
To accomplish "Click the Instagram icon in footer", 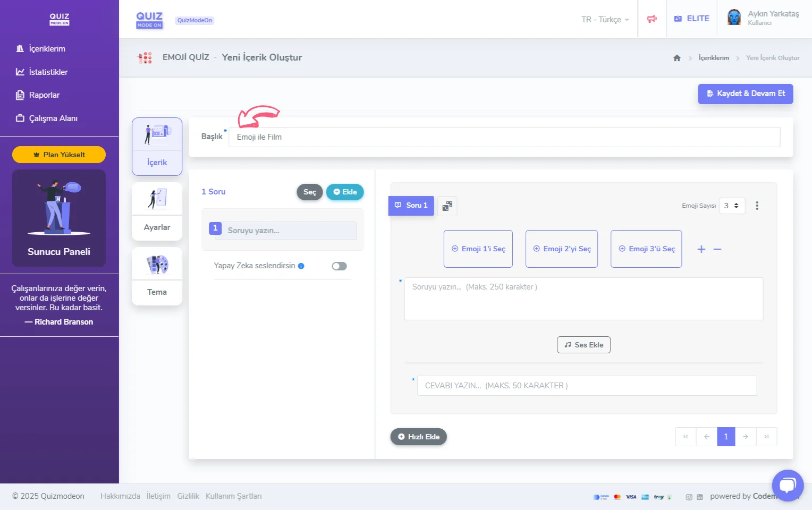I will pyautogui.click(x=689, y=497).
